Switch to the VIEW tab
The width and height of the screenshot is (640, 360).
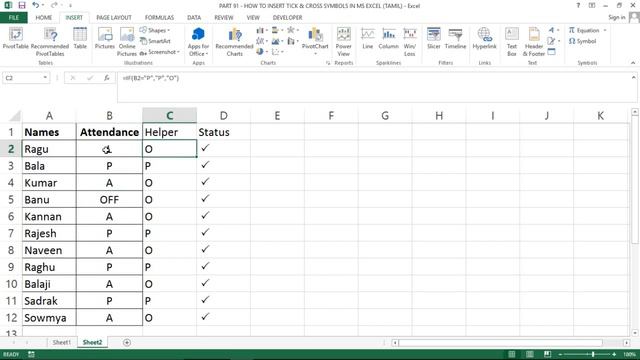253,18
